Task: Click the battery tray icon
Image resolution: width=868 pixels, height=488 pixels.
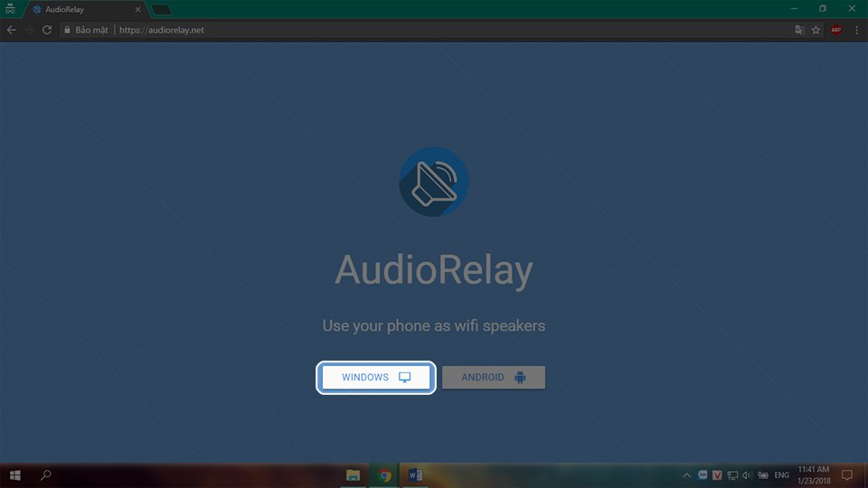Action: pos(763,475)
